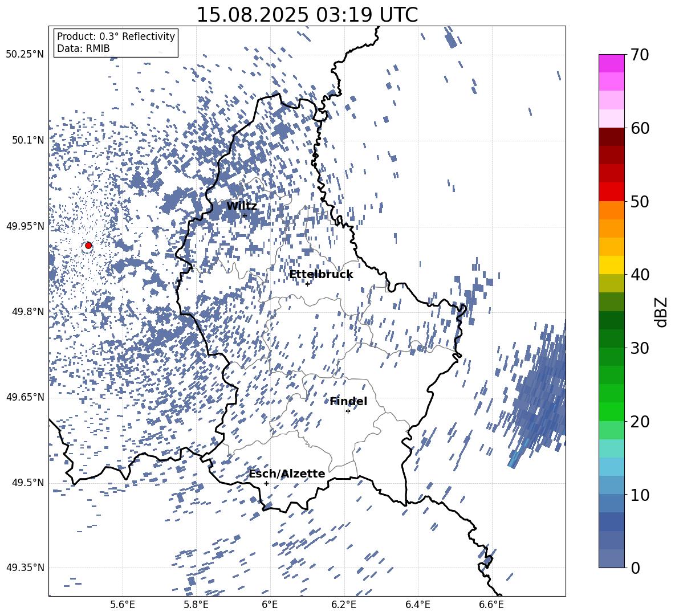Click the dBZ colorbar axis label
The height and width of the screenshot is (616, 675).
(662, 312)
